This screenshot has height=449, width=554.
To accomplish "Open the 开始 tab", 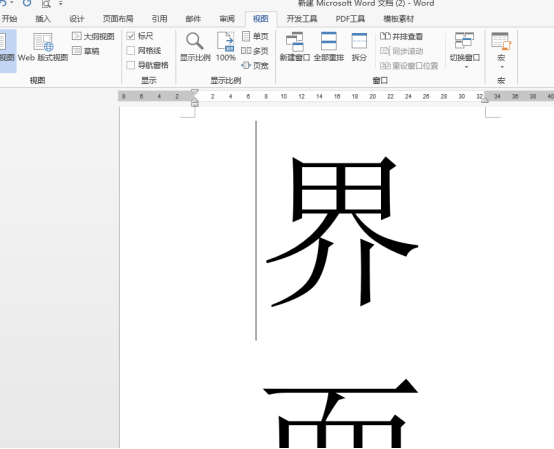I will tap(10, 19).
